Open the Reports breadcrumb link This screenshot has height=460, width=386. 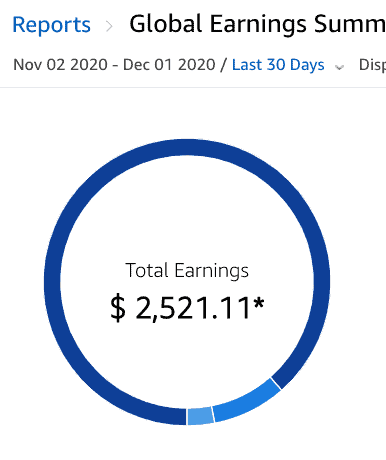[51, 25]
